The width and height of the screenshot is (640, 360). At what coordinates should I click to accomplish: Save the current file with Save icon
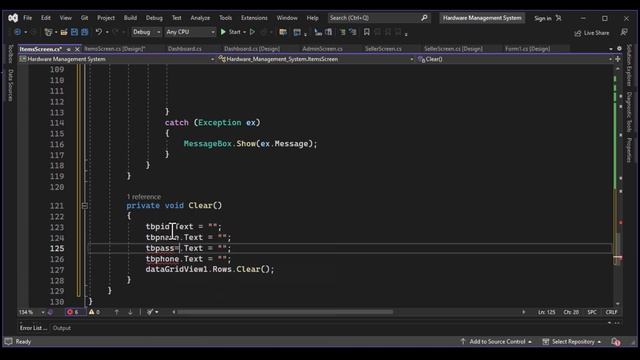74,32
